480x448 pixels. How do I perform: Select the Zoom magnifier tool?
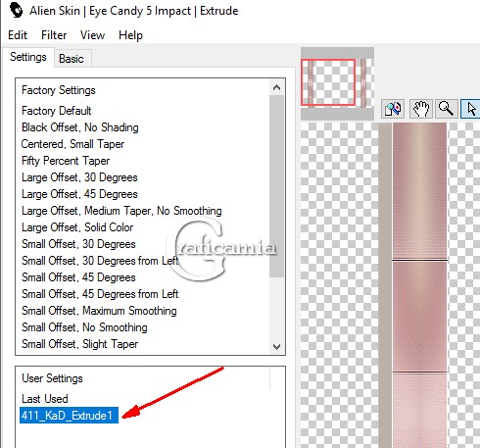tap(446, 109)
